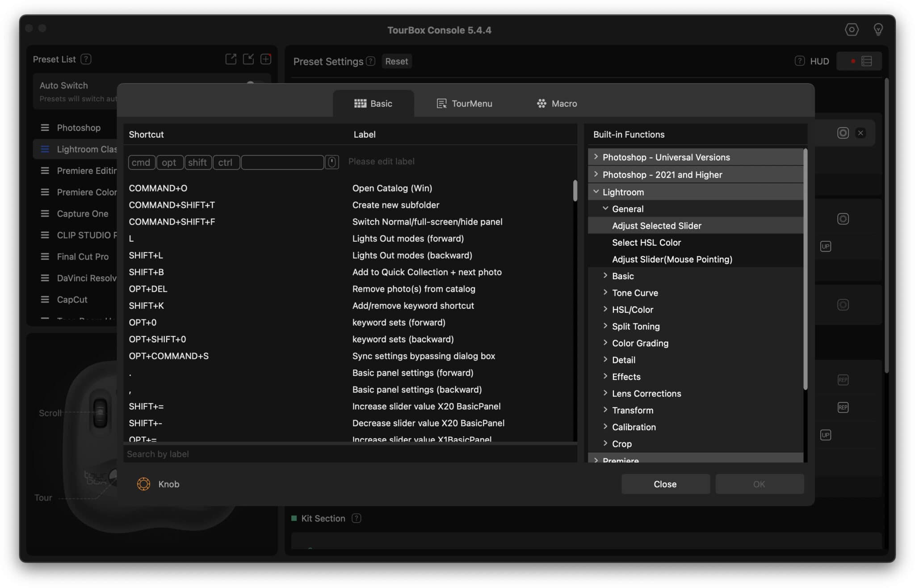Open the Preset List help icon
915x588 pixels.
click(x=87, y=59)
